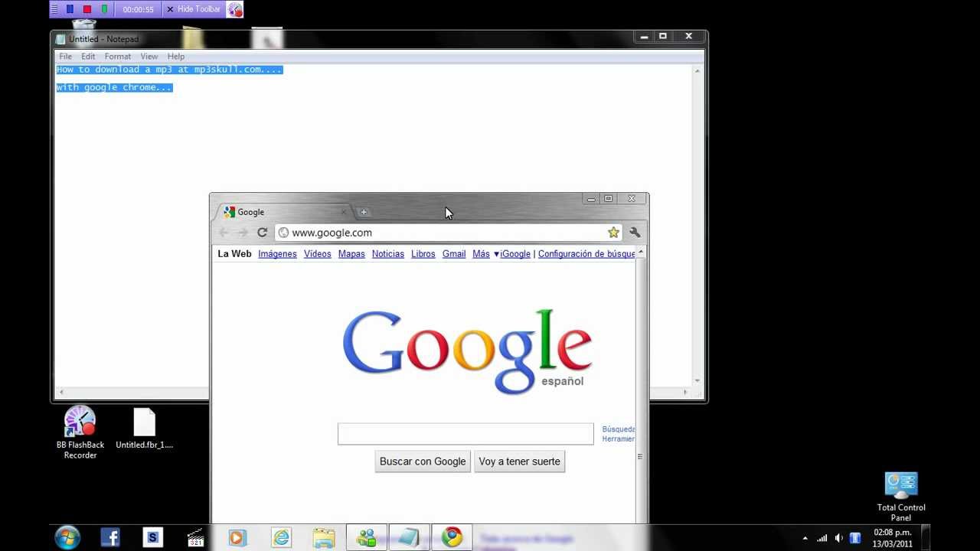Expand the Más dropdown on Google

(x=485, y=254)
